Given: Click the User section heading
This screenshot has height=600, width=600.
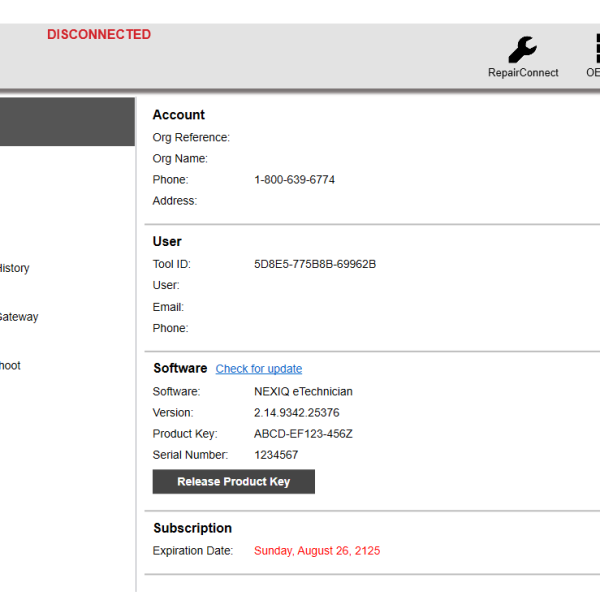Looking at the screenshot, I should point(167,241).
